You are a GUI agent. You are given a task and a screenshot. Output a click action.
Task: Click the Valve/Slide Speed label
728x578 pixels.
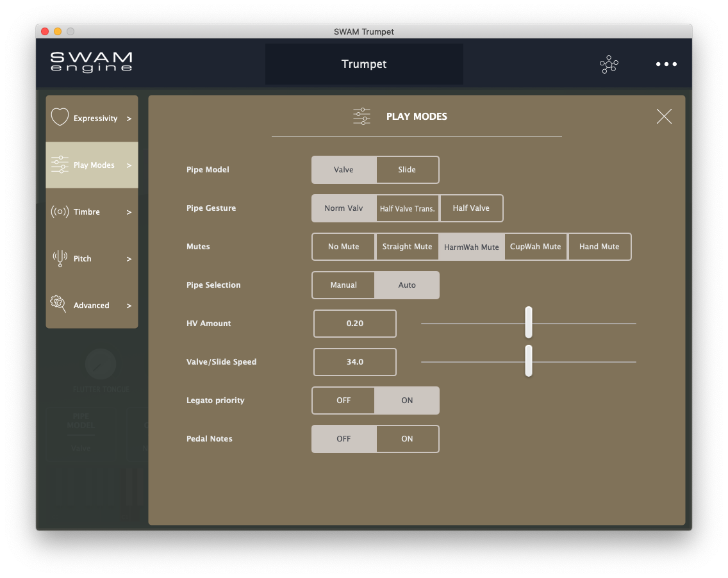point(222,362)
